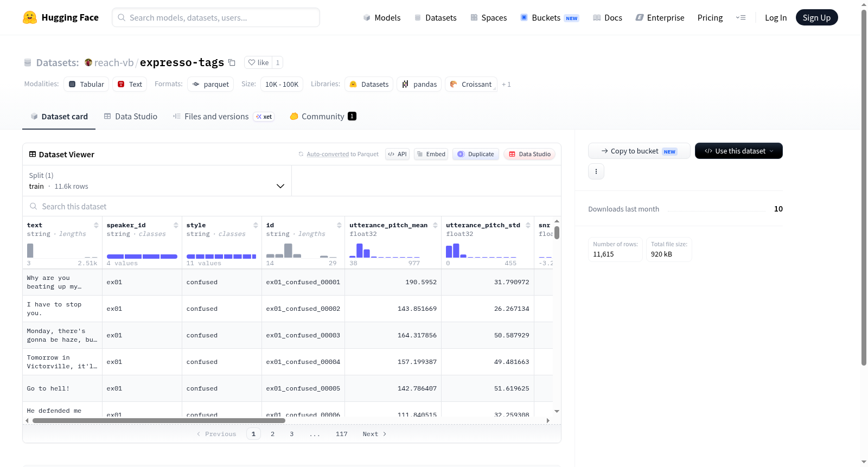Viewport: 868px width, 467px height.
Task: Go to page 2 of the dataset
Action: [x=272, y=434]
